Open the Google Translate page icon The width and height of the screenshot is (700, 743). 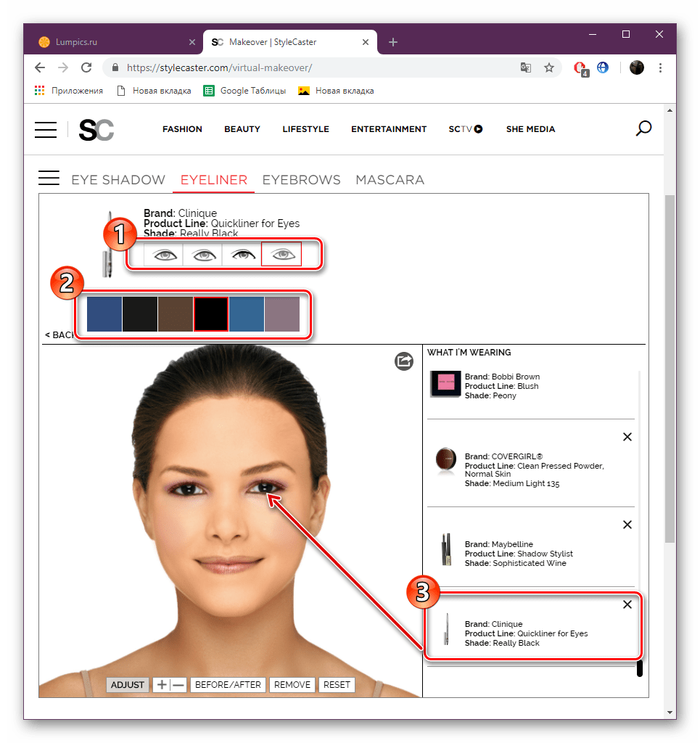click(526, 67)
